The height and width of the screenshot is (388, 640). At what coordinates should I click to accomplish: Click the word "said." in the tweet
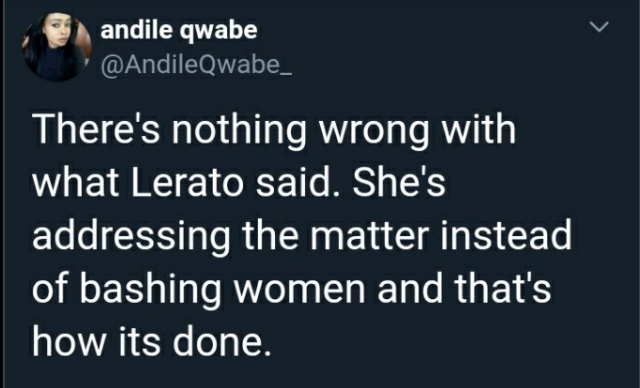[x=298, y=182]
